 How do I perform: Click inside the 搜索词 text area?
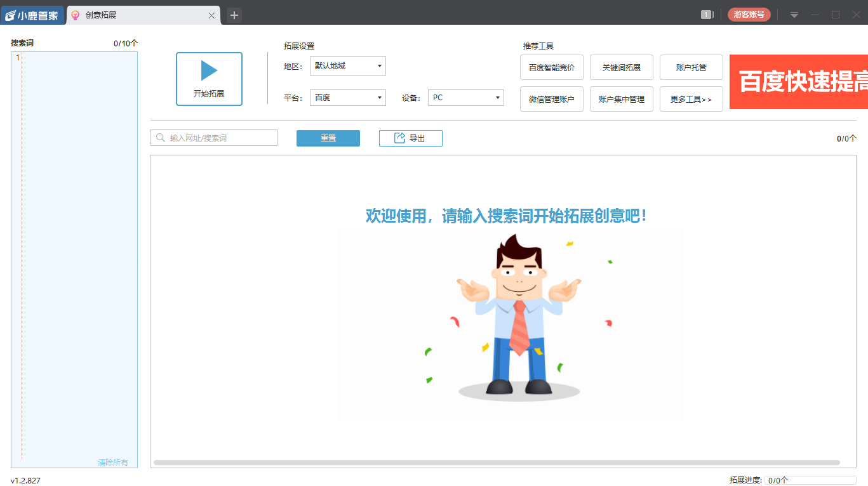74,259
